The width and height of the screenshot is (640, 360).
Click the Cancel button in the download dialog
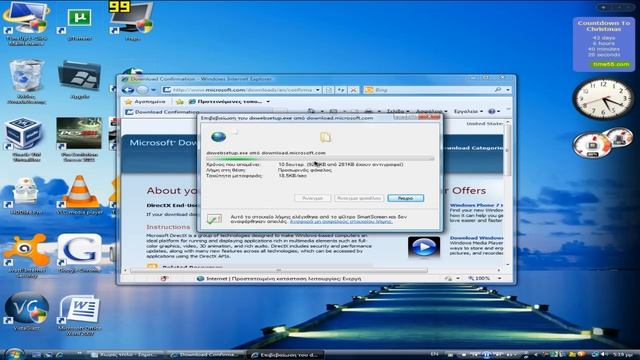tap(405, 198)
